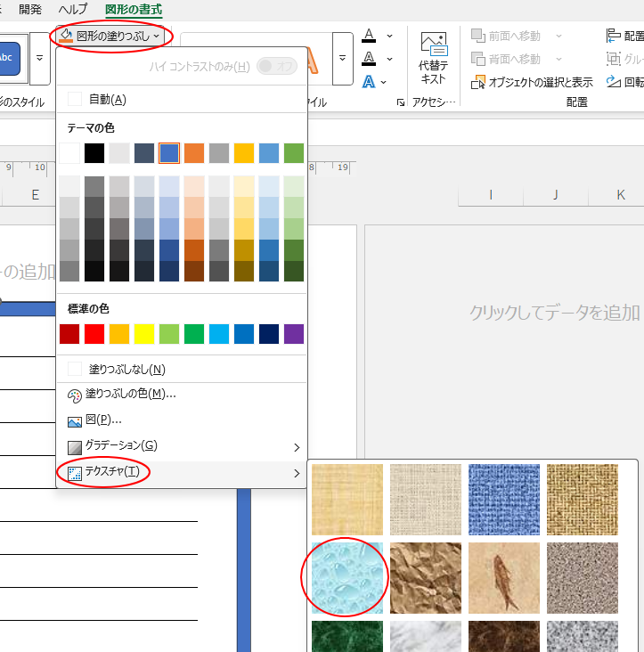
Task: Expand グラデーション(G) submenu
Action: coord(181,446)
